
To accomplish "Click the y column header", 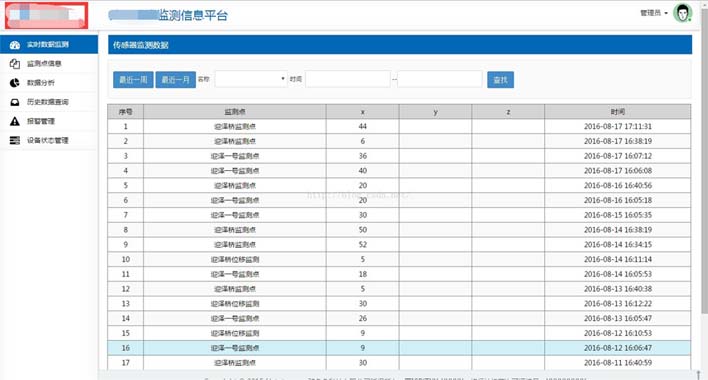I will [x=435, y=111].
